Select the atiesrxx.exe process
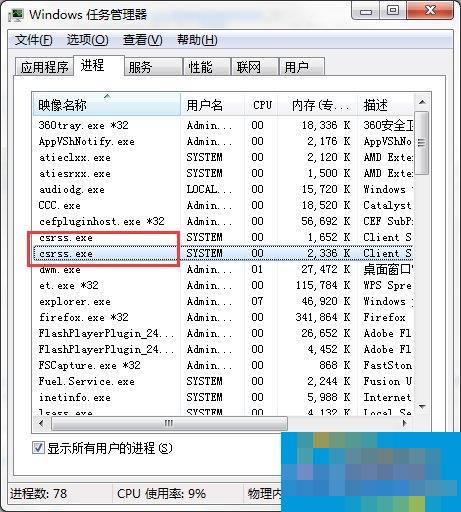 tap(223, 173)
